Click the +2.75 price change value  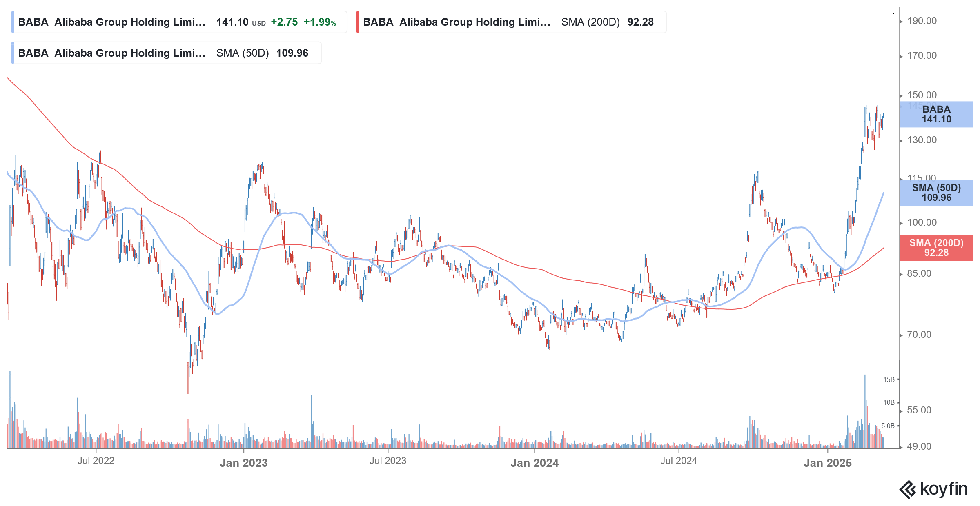point(284,22)
